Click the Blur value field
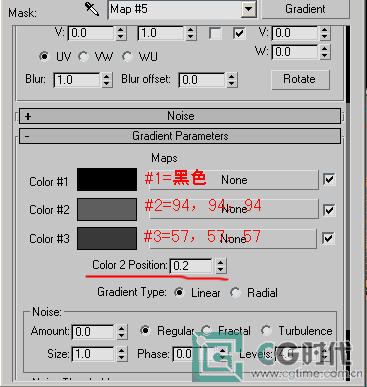This screenshot has height=387, width=367. 77,80
